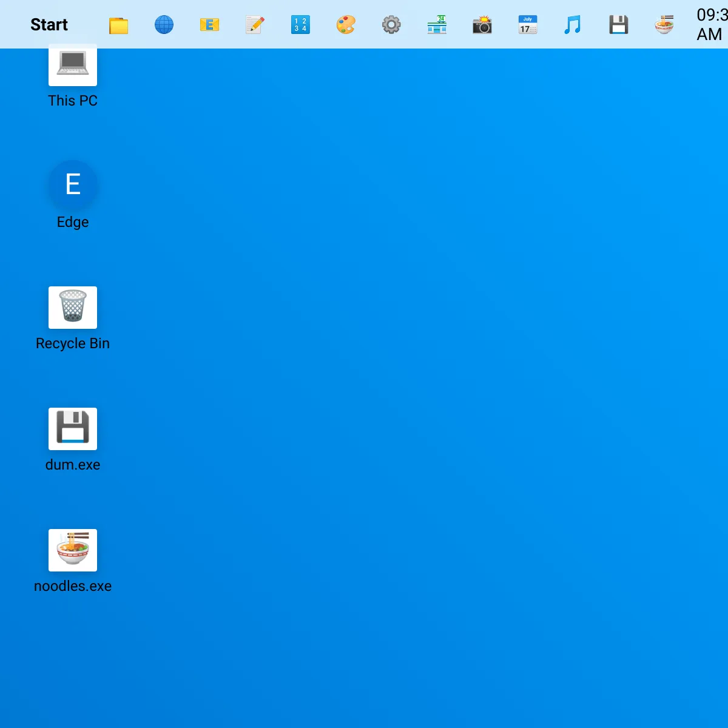Viewport: 728px width, 728px height.
Task: Open the File Explorer folder icon
Action: [x=118, y=24]
